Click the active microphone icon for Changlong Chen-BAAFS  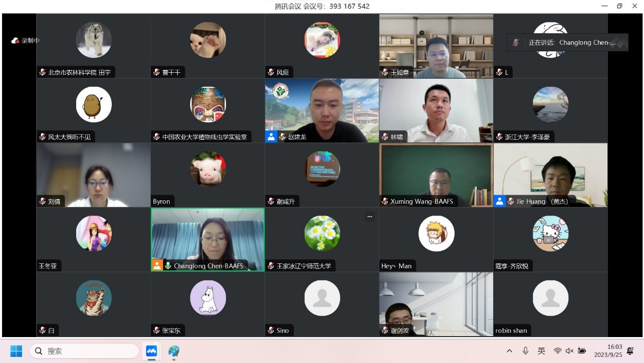tap(168, 266)
